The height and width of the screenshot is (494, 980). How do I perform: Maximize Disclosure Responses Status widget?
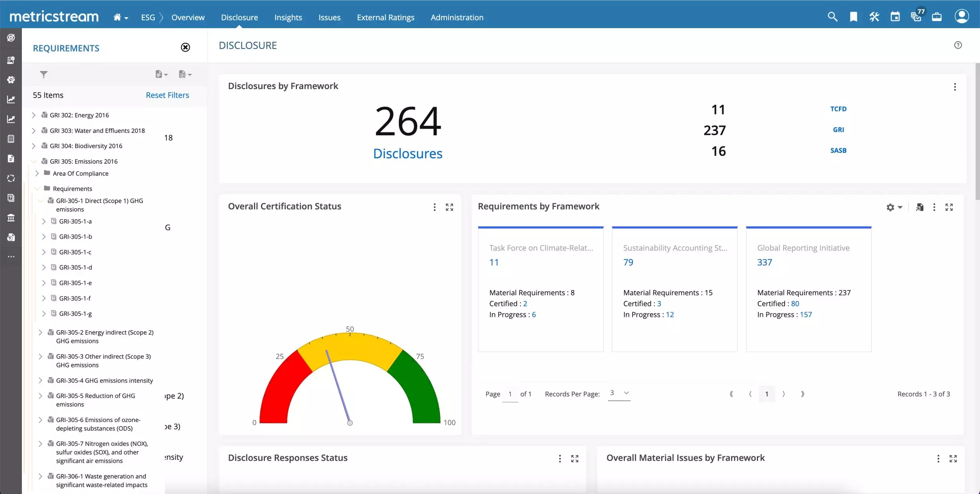coord(574,458)
